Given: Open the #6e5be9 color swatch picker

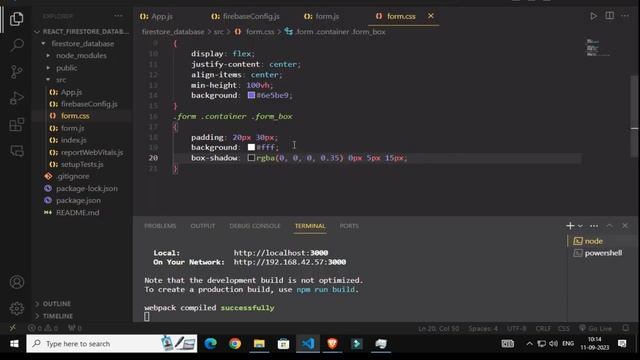Looking at the screenshot, I should tap(251, 95).
